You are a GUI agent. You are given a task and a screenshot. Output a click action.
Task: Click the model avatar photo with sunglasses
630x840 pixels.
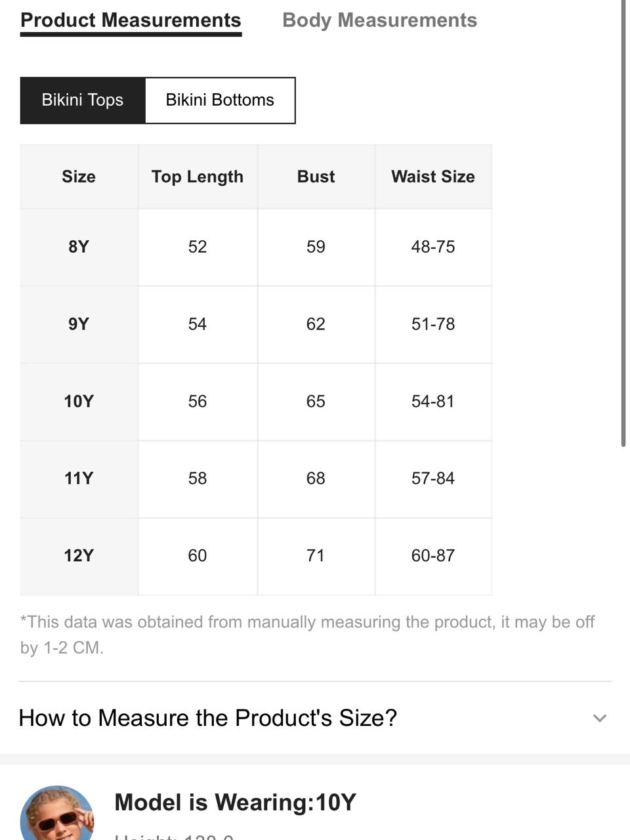click(x=57, y=814)
